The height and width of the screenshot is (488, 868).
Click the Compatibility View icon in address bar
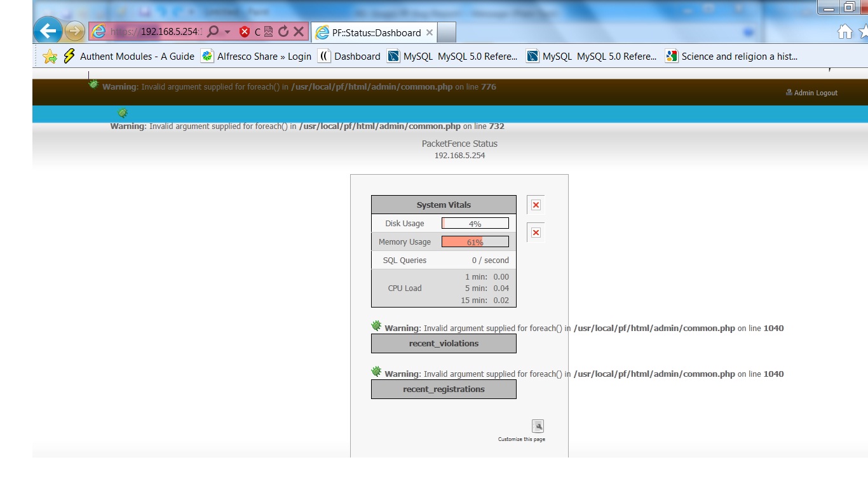click(x=269, y=32)
